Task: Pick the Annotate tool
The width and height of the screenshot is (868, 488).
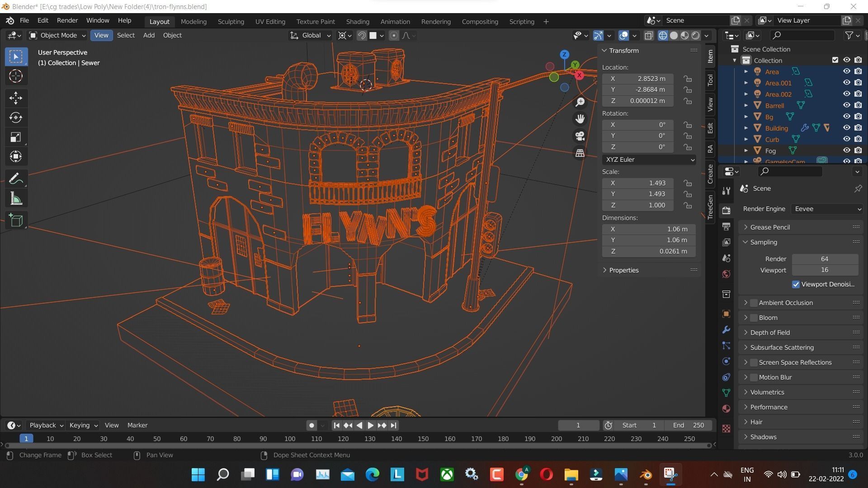Action: point(16,179)
